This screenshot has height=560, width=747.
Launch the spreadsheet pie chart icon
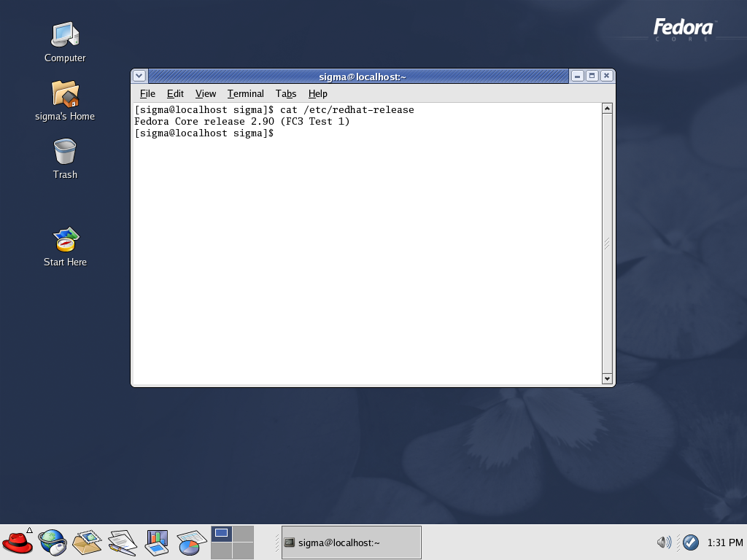coord(192,542)
